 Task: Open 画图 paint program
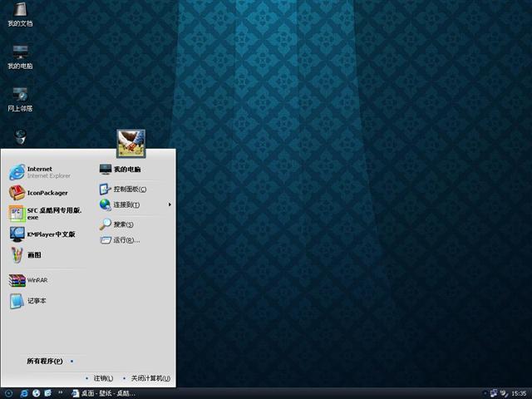point(25,255)
